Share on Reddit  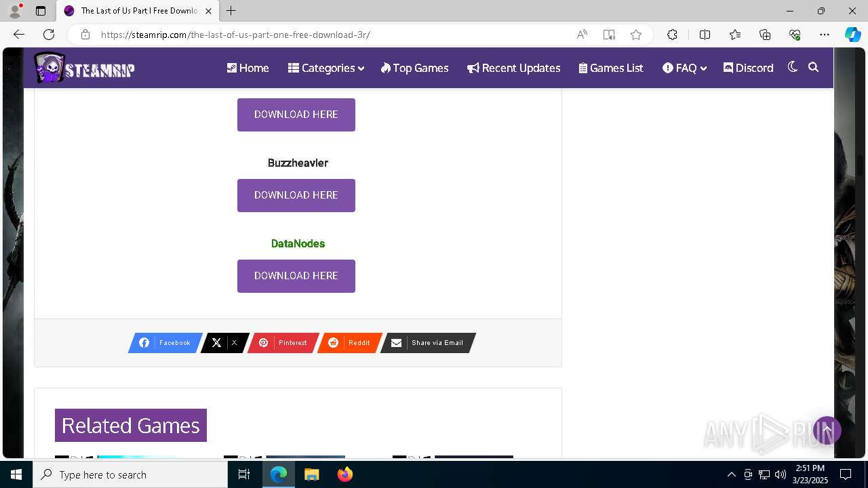coord(350,343)
